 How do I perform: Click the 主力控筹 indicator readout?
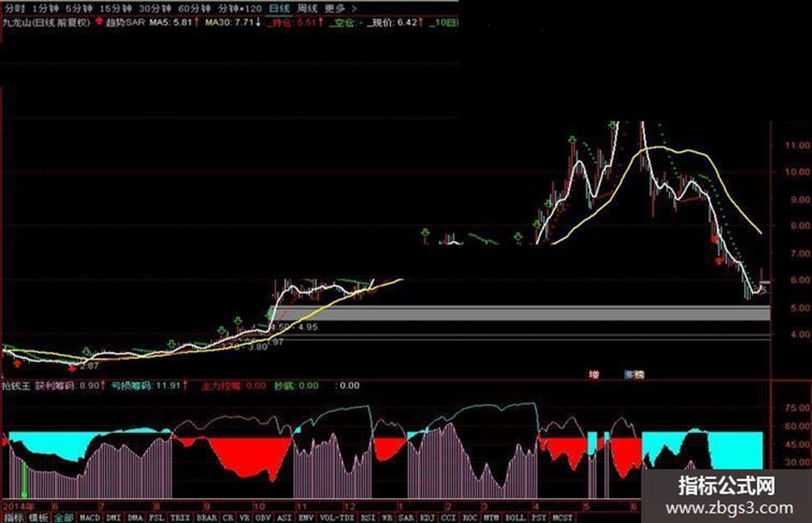(x=234, y=386)
